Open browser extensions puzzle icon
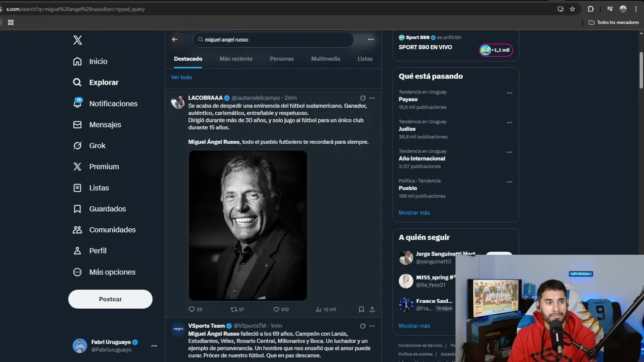 click(591, 9)
